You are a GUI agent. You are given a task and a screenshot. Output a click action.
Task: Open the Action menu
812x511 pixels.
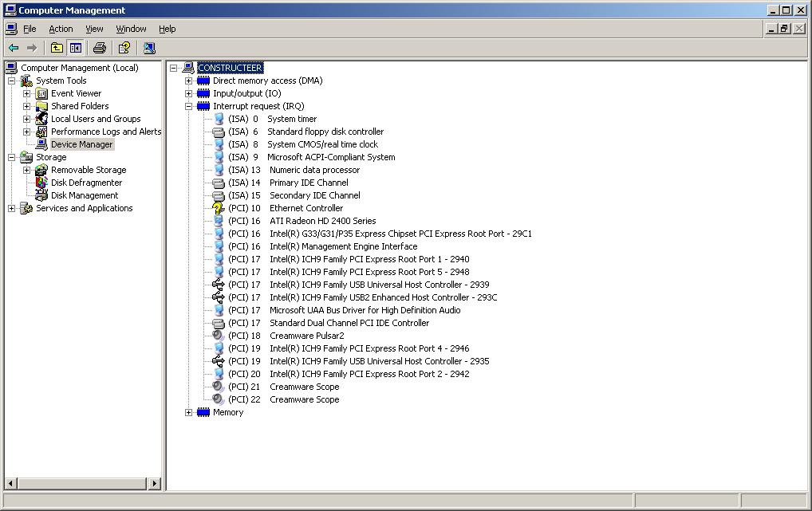(x=61, y=29)
